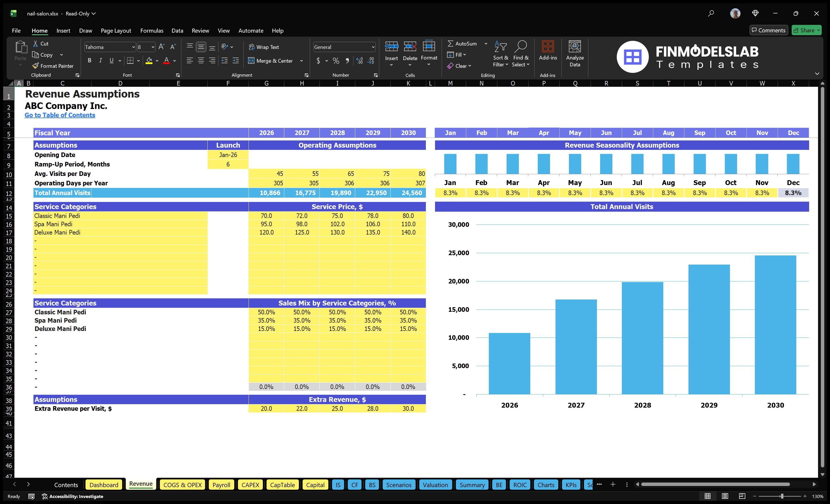Click the Share button

tap(807, 30)
